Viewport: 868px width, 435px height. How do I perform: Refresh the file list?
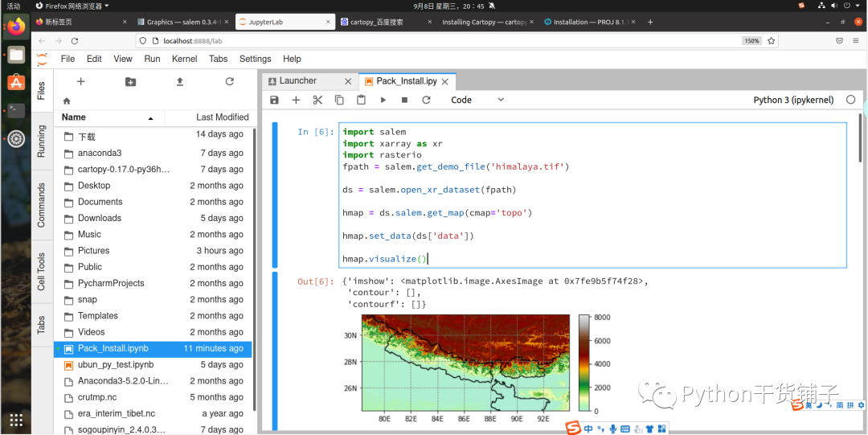coord(230,81)
